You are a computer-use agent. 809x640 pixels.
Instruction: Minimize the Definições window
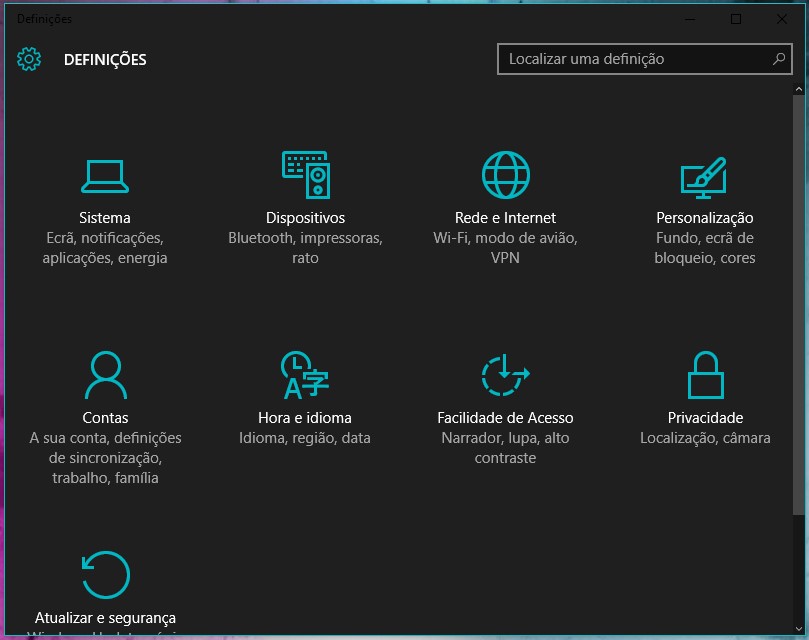690,19
